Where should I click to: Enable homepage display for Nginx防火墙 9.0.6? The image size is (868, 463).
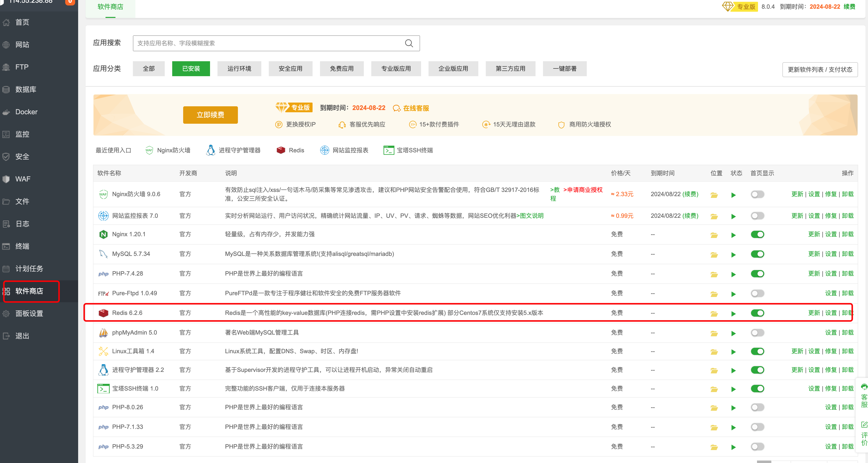[757, 194]
